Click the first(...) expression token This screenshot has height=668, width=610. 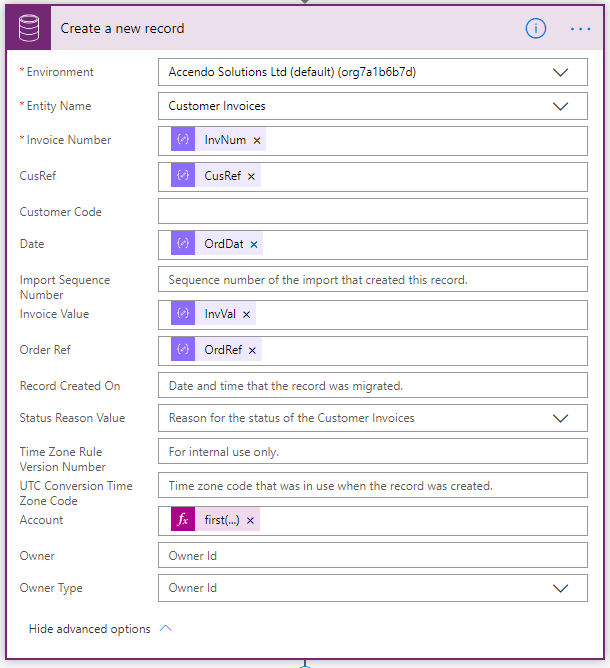tap(222, 521)
